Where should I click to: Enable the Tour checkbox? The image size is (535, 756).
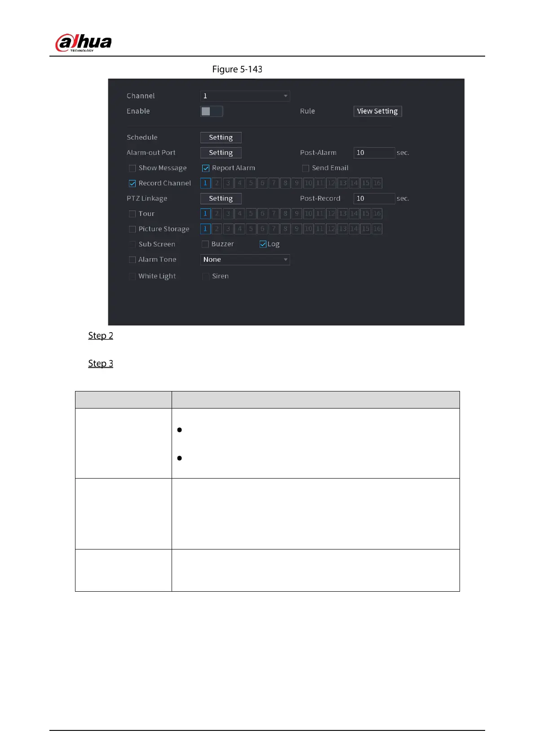[x=132, y=214]
